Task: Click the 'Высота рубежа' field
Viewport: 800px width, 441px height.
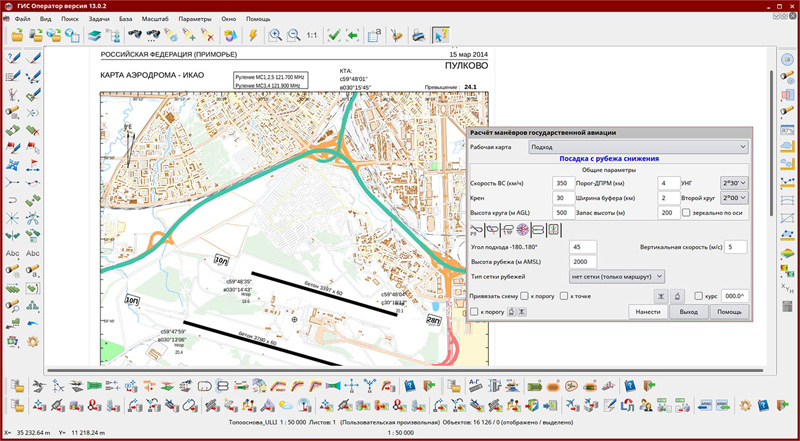Action: 583,262
